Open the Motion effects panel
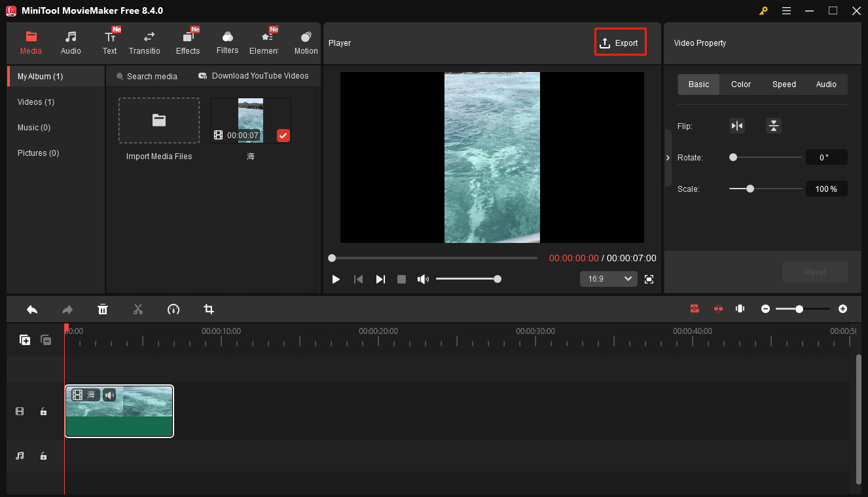This screenshot has height=497, width=868. [x=306, y=43]
